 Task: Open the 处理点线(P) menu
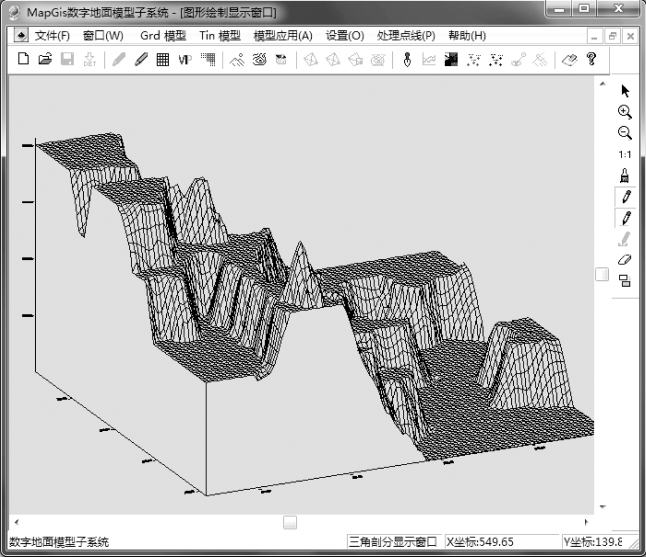click(x=406, y=35)
